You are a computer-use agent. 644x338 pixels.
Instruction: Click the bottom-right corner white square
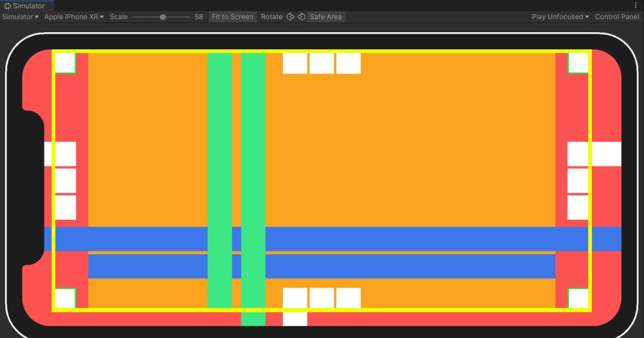579,298
